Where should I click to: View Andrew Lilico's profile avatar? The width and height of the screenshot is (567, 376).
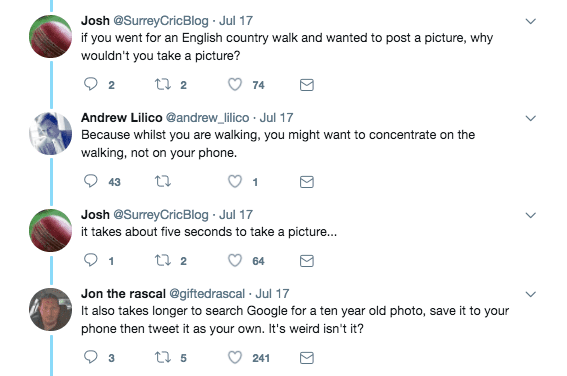point(51,134)
